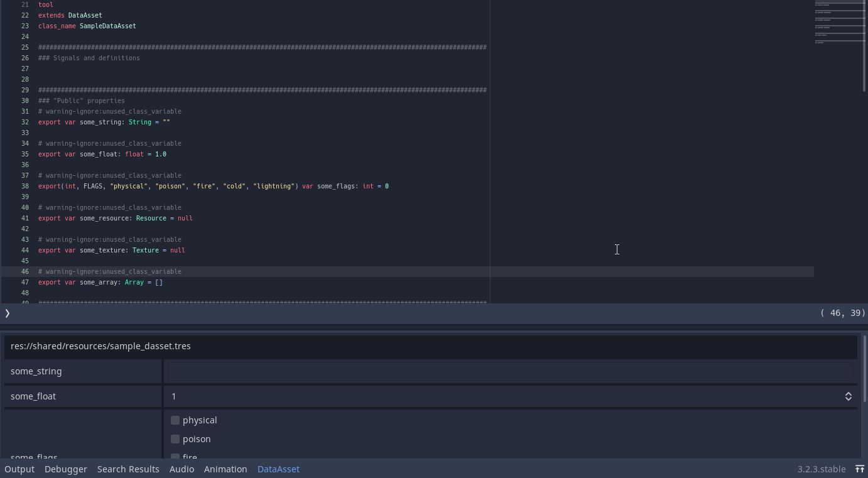This screenshot has width=868, height=478.
Task: Enable the physical flag checkbox
Action: click(175, 420)
